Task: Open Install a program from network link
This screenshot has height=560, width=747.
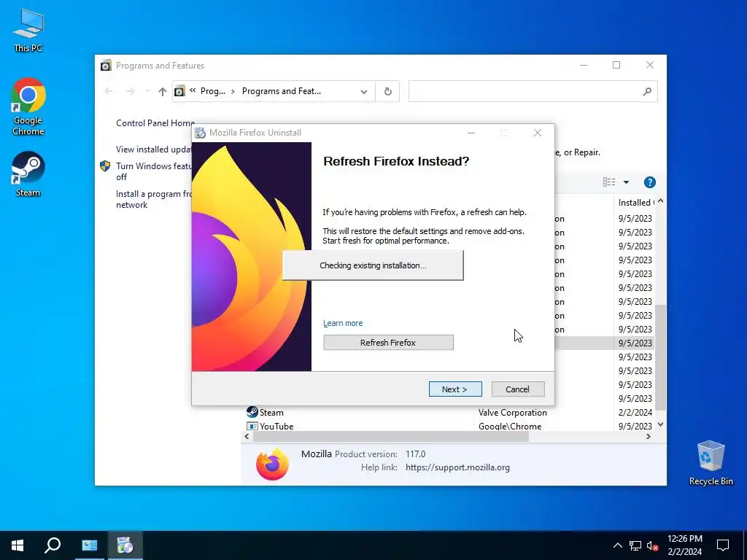Action: [x=153, y=199]
